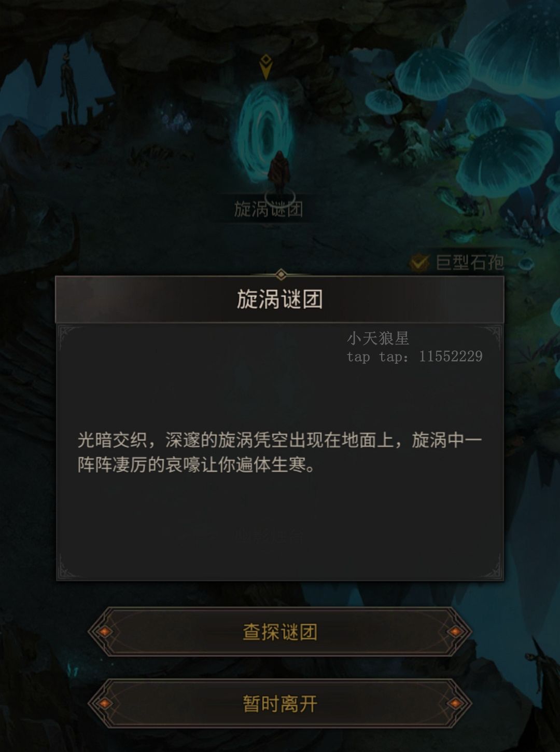Click the 暂时离开 button
Screen dimensions: 560x752
pyautogui.click(x=280, y=703)
